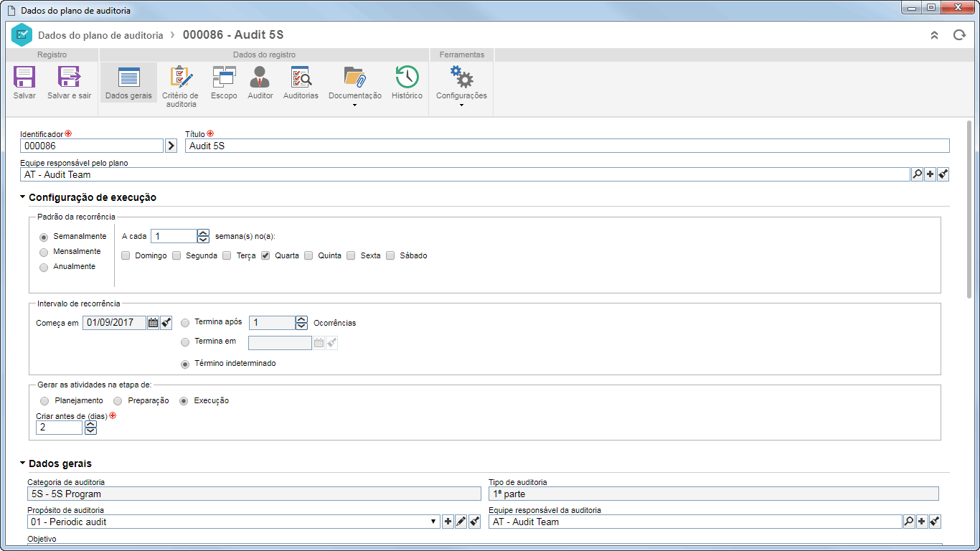The image size is (980, 551).
Task: Clear the Propósito de auditoria field
Action: (473, 522)
